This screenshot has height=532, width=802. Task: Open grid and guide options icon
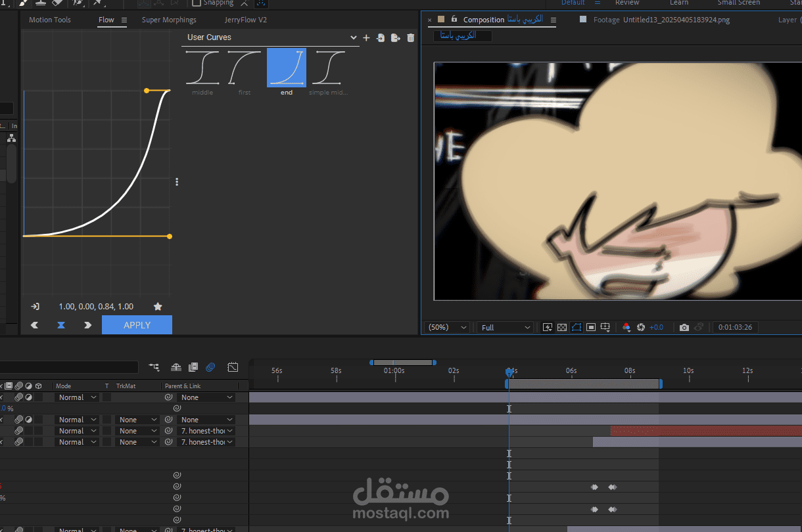(x=605, y=327)
